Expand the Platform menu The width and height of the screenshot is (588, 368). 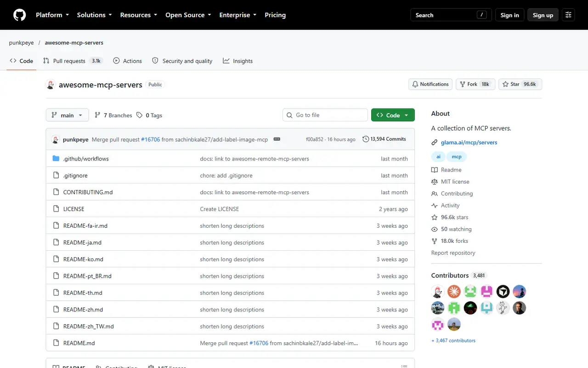[x=52, y=15]
